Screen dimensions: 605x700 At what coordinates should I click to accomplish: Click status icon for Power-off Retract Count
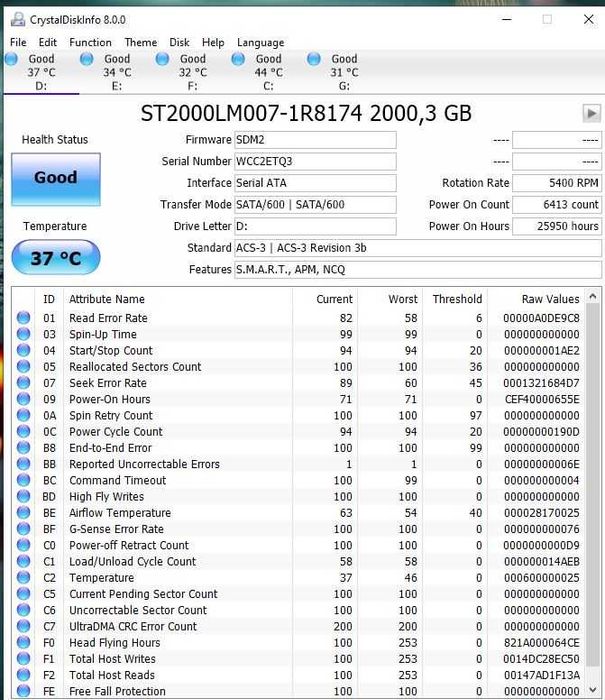(x=23, y=545)
